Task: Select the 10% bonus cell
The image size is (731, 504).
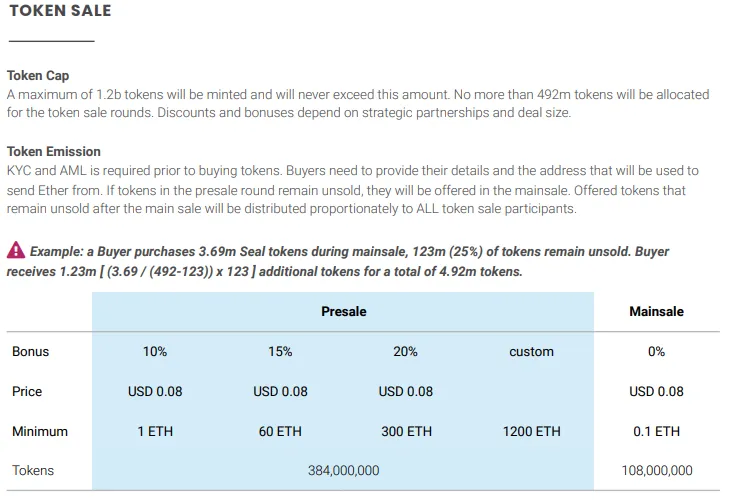Action: coord(155,352)
